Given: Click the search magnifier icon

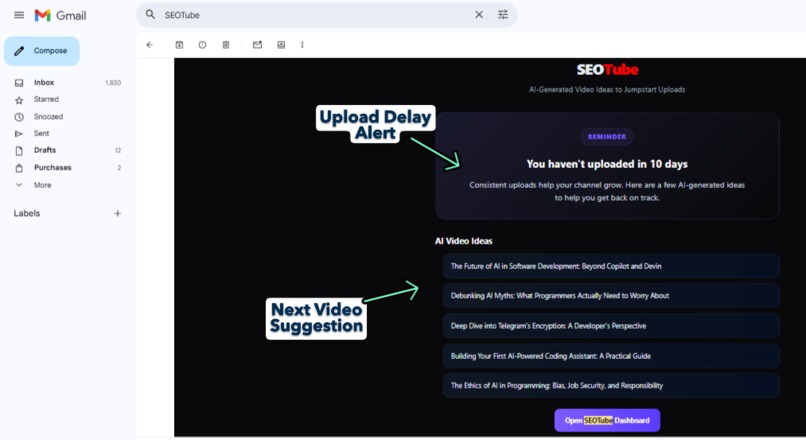Looking at the screenshot, I should (x=150, y=14).
